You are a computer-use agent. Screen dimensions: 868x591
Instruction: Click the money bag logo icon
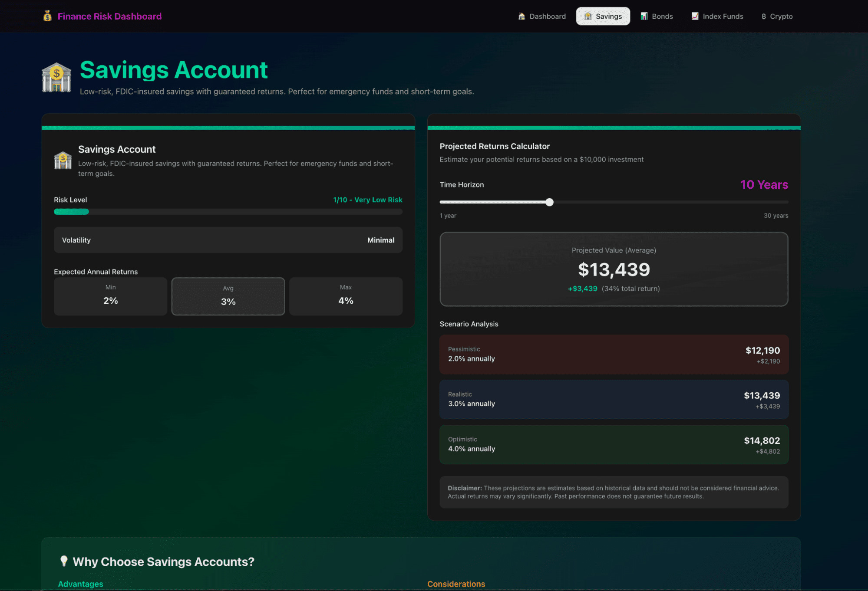47,16
